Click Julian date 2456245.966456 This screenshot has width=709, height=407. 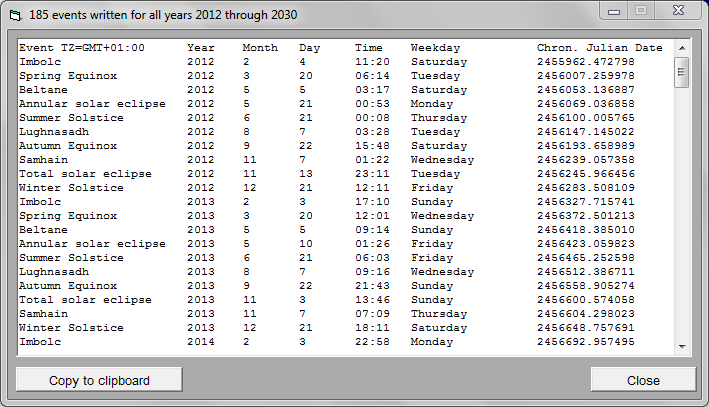click(586, 174)
